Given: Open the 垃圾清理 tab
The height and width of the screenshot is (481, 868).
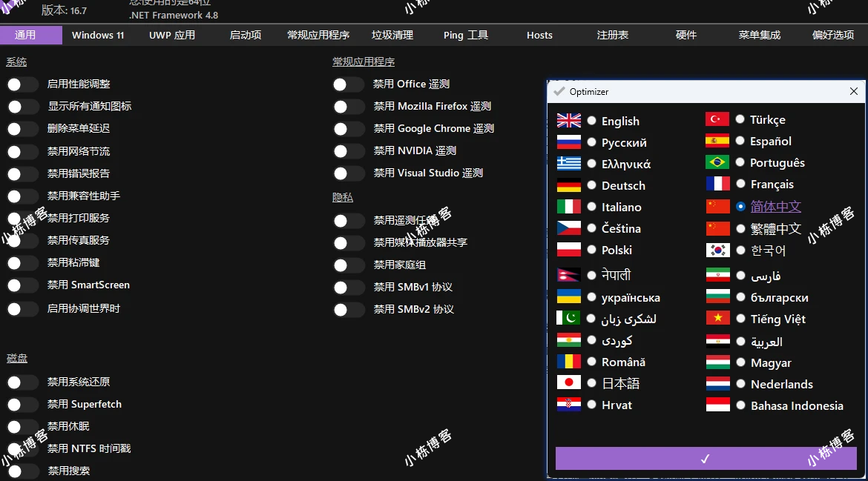Looking at the screenshot, I should coord(392,35).
